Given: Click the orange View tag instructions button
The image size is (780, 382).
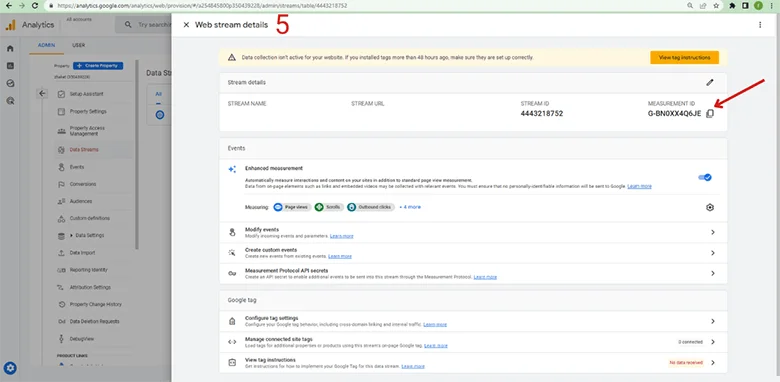Looking at the screenshot, I should (x=684, y=58).
